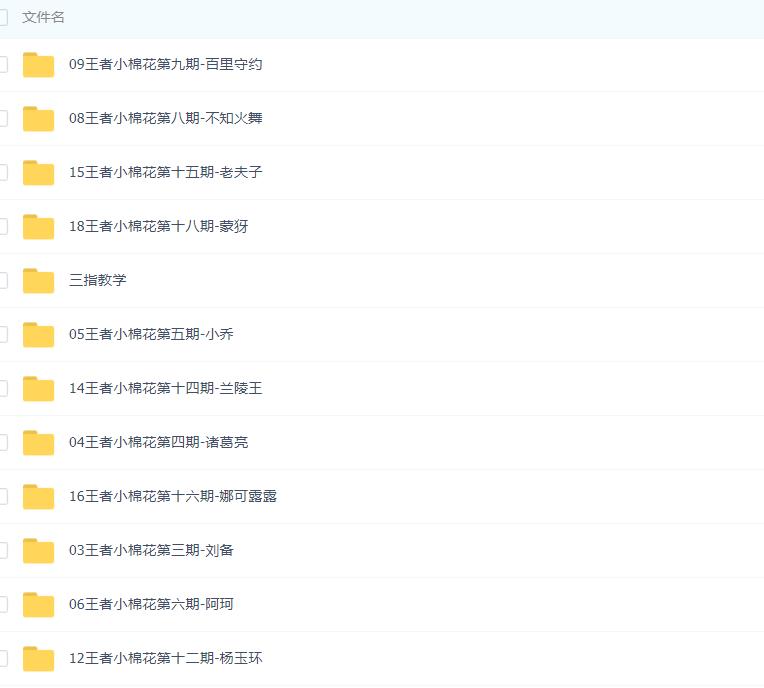This screenshot has width=764, height=688.
Task: Click name 08王者小棉花第八期-不知火舞
Action: tap(166, 118)
